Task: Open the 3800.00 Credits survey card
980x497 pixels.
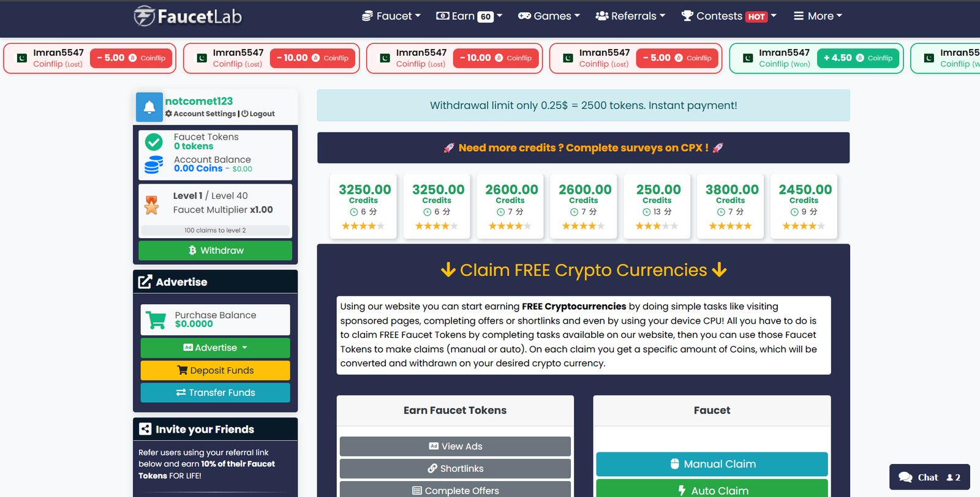Action: pyautogui.click(x=731, y=206)
